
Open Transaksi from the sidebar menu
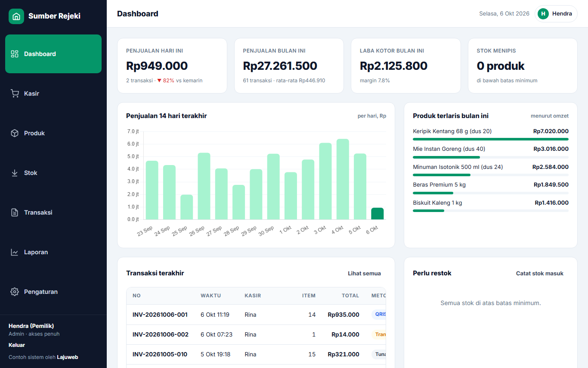[53, 212]
